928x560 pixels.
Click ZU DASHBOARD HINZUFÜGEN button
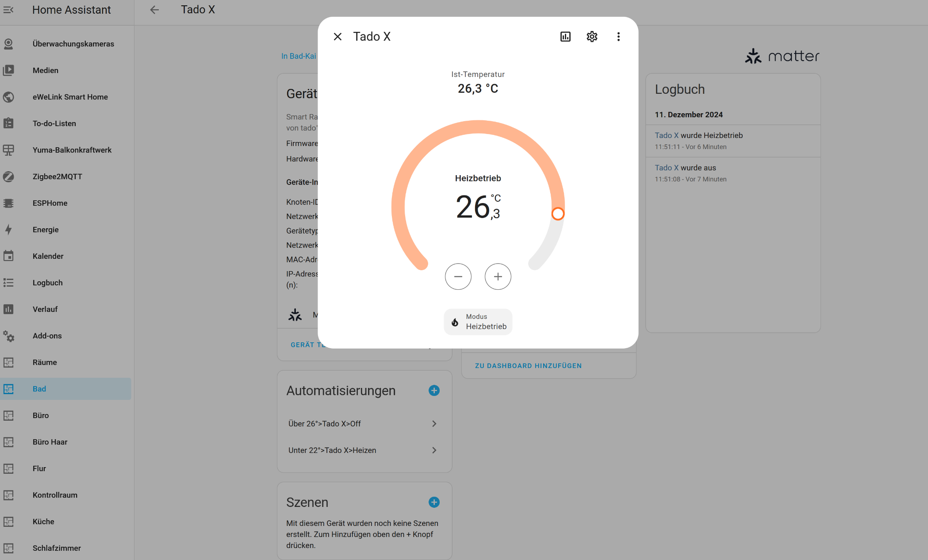pos(528,366)
